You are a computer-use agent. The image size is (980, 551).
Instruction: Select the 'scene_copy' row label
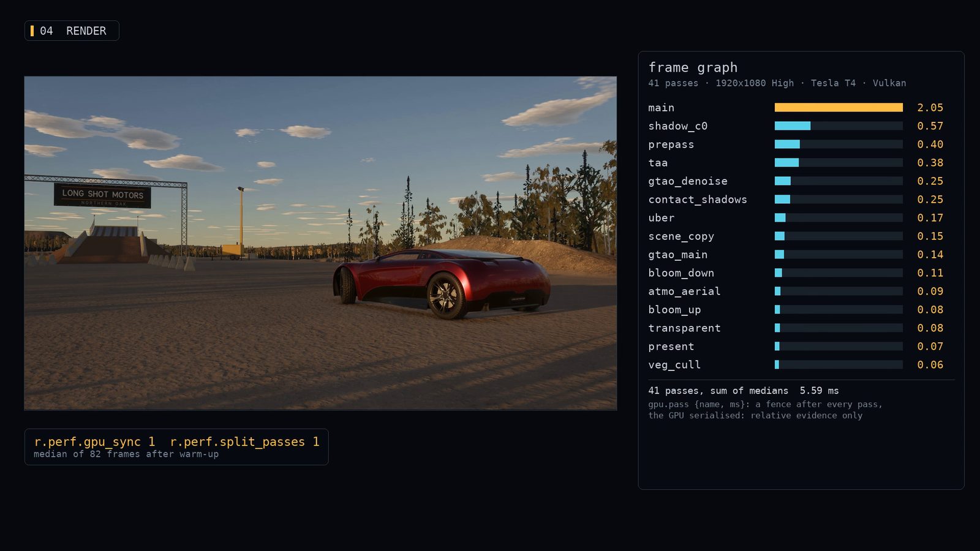(681, 236)
